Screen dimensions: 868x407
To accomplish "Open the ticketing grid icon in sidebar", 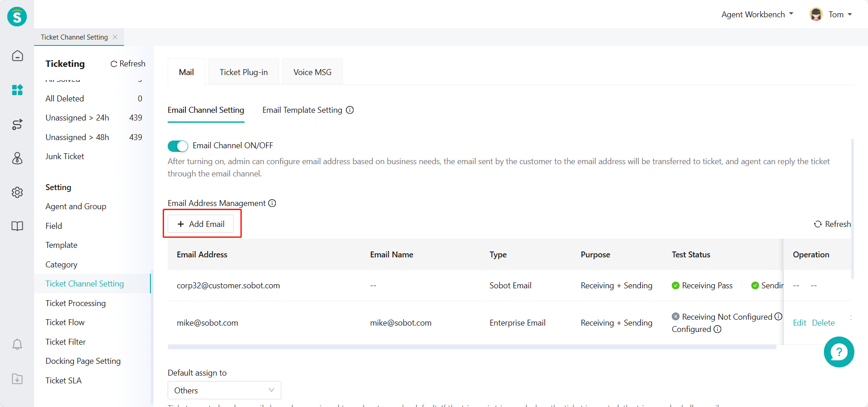I will [x=17, y=90].
